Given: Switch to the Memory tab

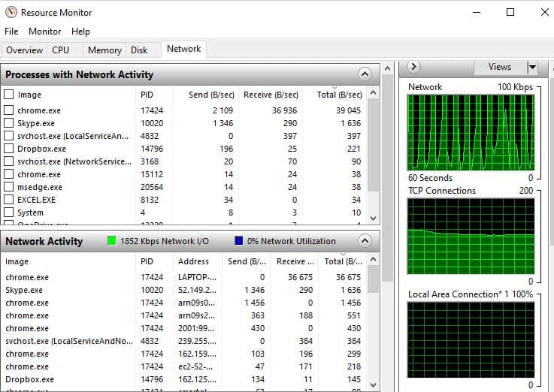Looking at the screenshot, I should click(x=104, y=50).
